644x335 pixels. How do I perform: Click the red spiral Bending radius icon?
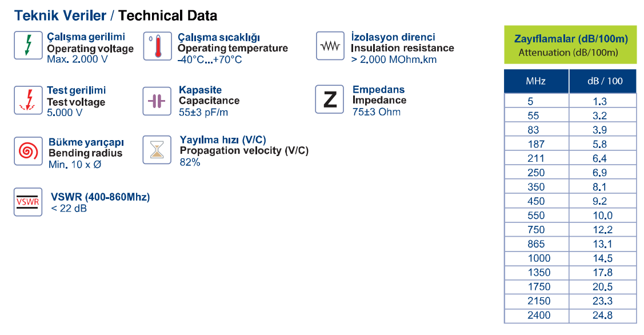(29, 151)
